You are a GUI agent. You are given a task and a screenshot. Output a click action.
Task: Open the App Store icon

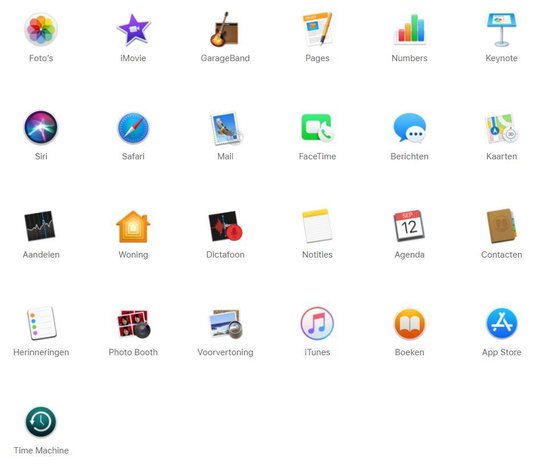[502, 323]
